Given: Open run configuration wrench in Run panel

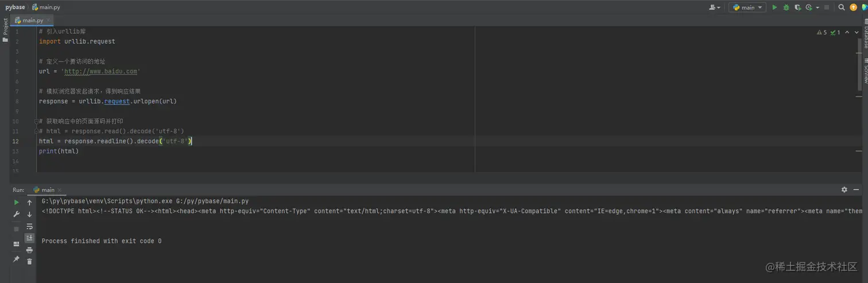Looking at the screenshot, I should 17,214.
